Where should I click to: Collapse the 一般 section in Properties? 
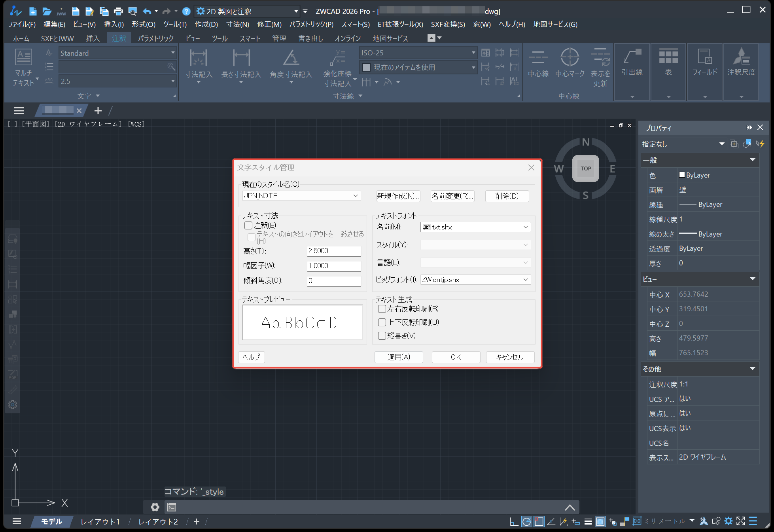point(752,160)
